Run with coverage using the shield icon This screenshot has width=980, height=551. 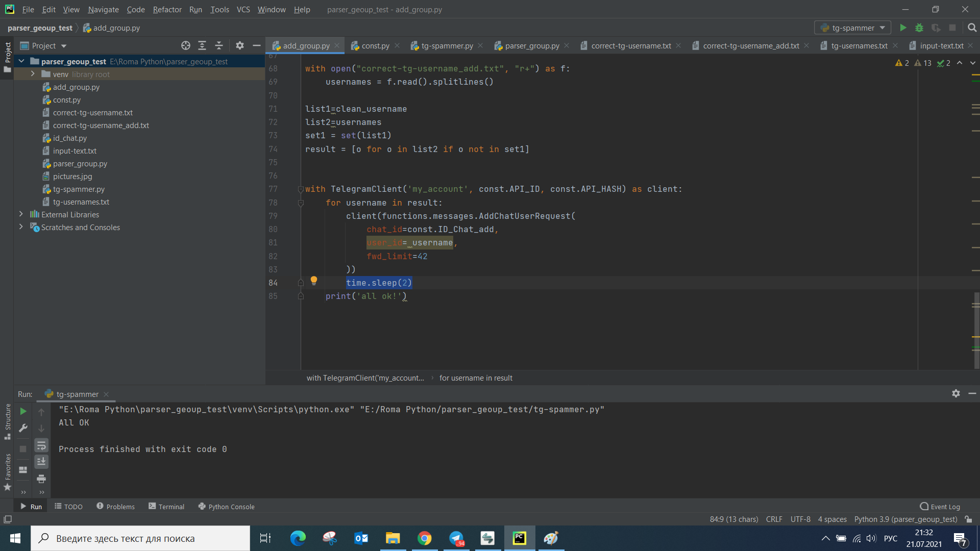[936, 28]
